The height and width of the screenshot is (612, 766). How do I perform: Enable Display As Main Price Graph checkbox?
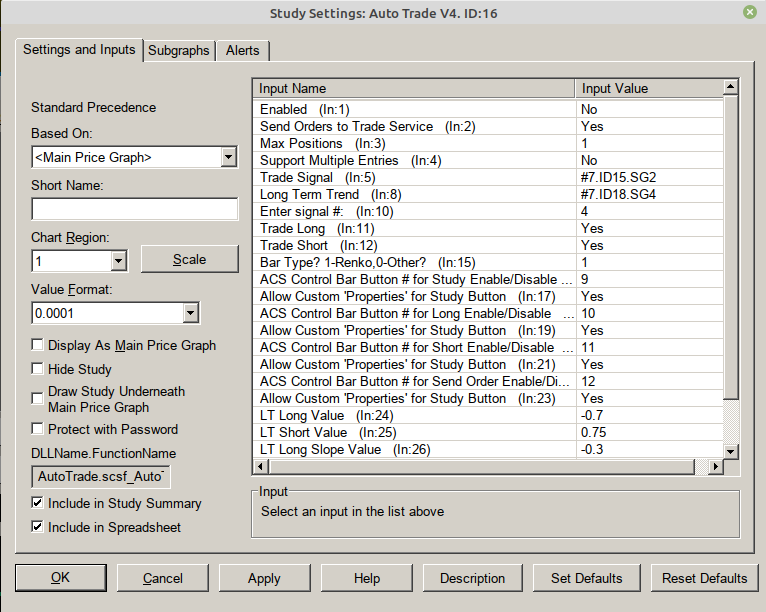pyautogui.click(x=38, y=345)
